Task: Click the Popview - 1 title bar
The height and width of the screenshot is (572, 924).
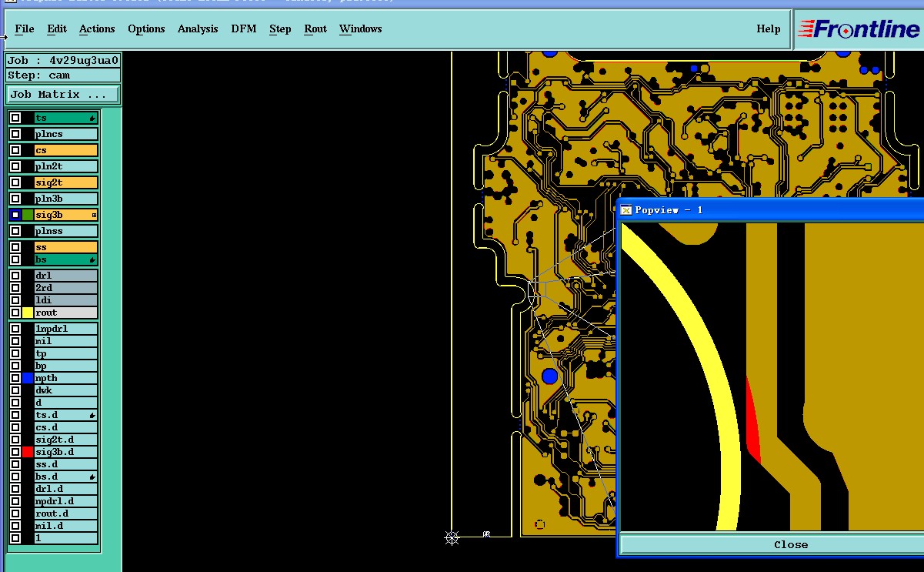Action: pyautogui.click(x=772, y=210)
